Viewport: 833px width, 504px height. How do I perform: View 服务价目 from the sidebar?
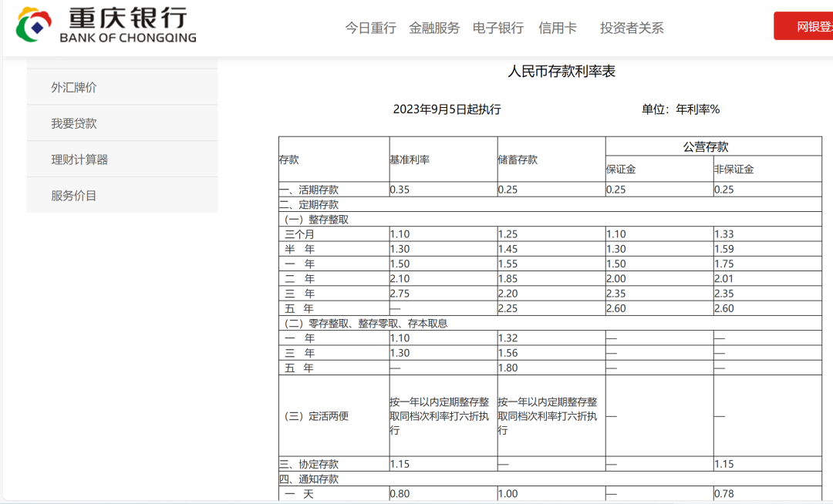(x=74, y=196)
